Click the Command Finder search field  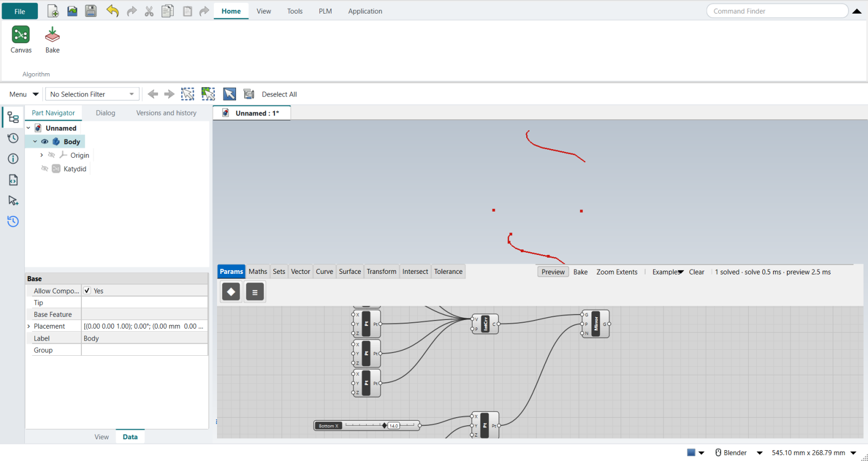pyautogui.click(x=777, y=11)
